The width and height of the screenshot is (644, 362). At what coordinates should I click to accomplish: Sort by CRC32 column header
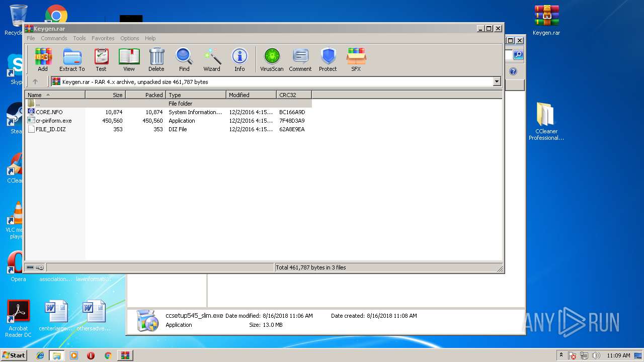(x=294, y=95)
